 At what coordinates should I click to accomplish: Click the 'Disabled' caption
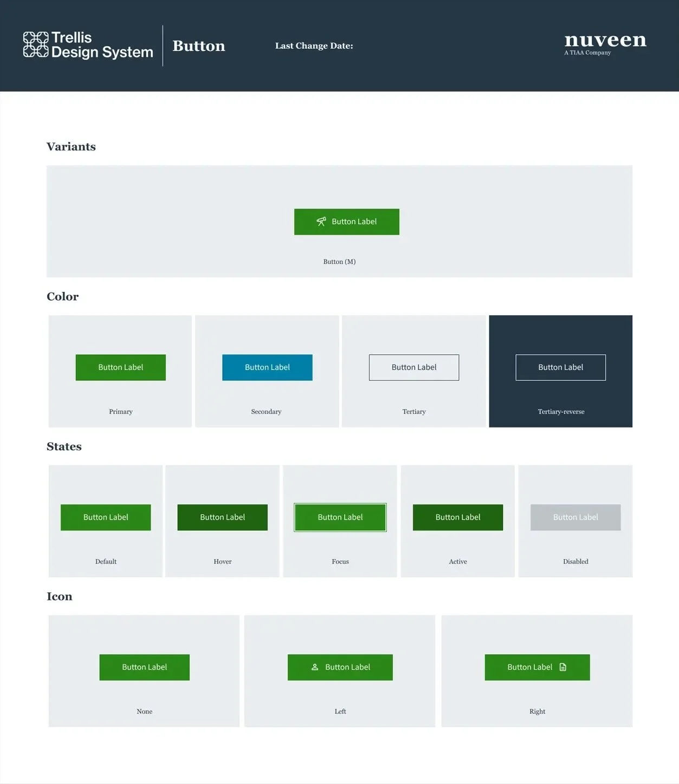pyautogui.click(x=575, y=562)
